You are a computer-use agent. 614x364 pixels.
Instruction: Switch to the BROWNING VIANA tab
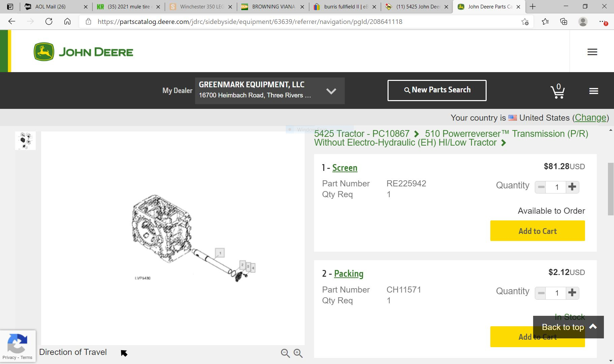(273, 6)
